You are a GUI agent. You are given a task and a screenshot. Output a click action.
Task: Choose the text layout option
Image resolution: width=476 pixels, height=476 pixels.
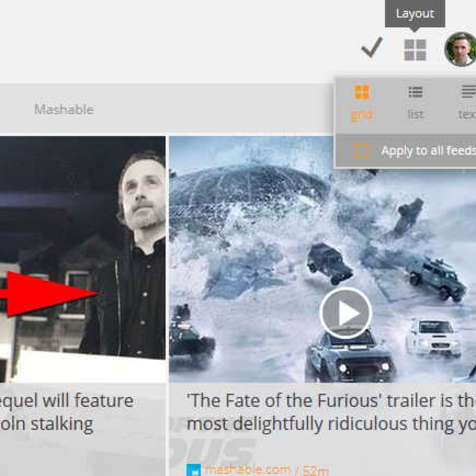(x=467, y=103)
